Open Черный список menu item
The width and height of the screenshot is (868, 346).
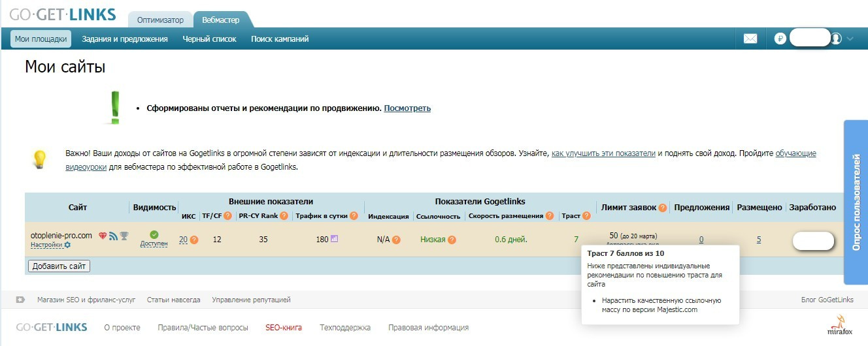click(x=209, y=39)
